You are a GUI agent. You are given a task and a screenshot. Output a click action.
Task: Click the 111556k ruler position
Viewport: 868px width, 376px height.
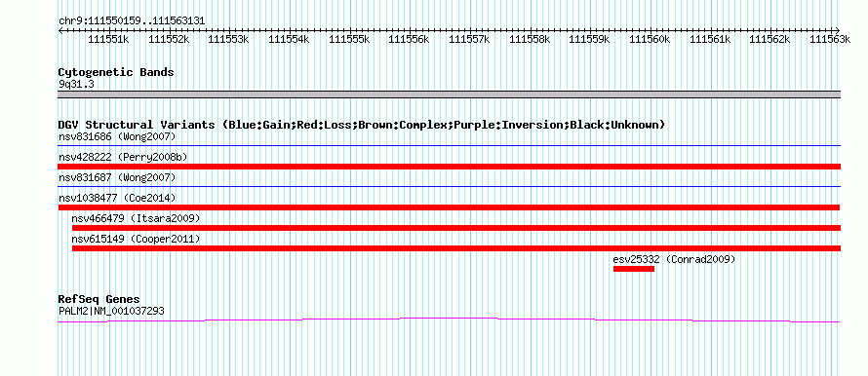(409, 39)
